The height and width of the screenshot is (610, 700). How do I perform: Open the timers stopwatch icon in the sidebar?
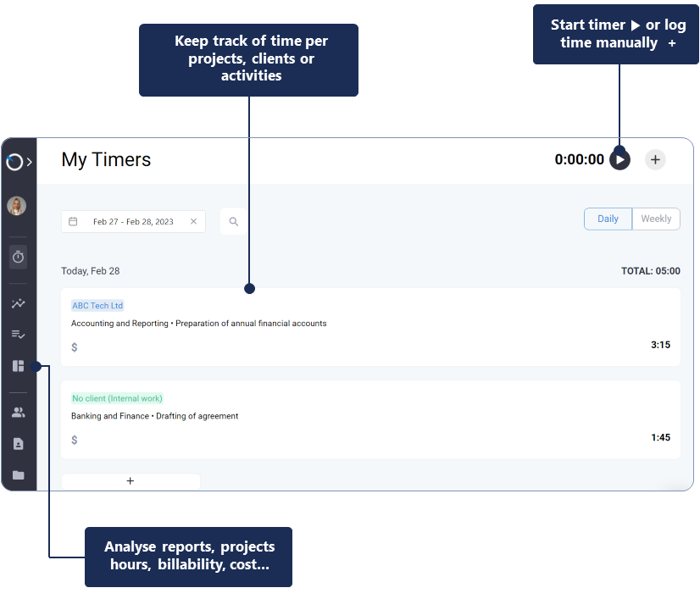tap(19, 257)
